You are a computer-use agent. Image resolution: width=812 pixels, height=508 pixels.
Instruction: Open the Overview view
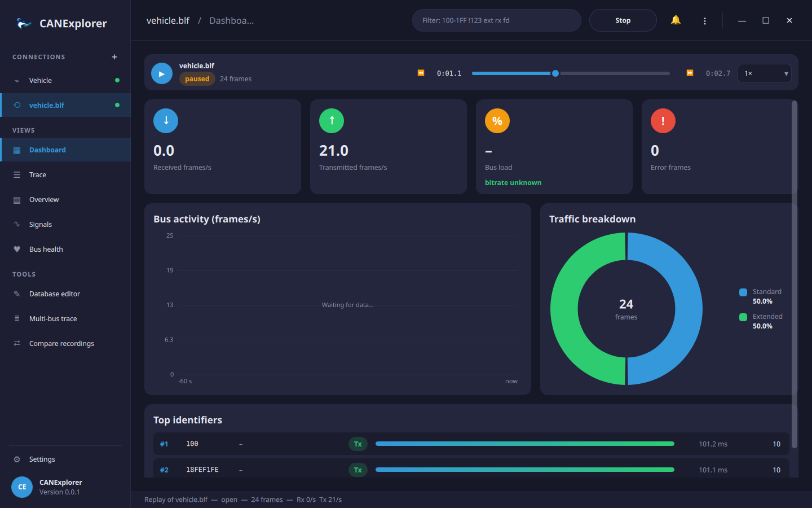pos(65,200)
